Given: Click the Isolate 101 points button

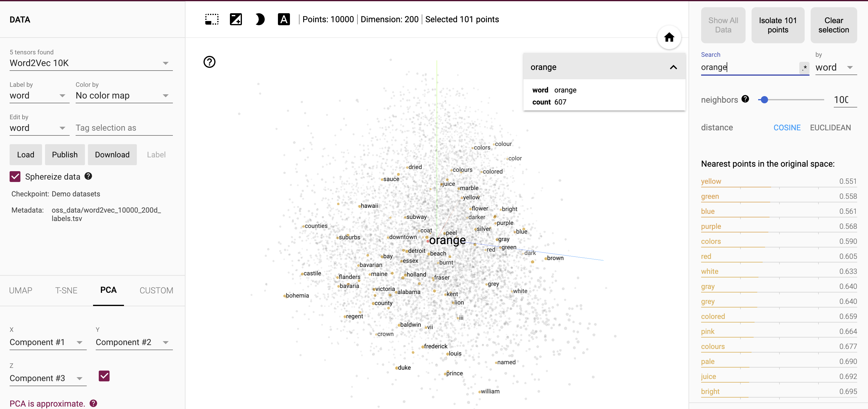Looking at the screenshot, I should pos(778,24).
